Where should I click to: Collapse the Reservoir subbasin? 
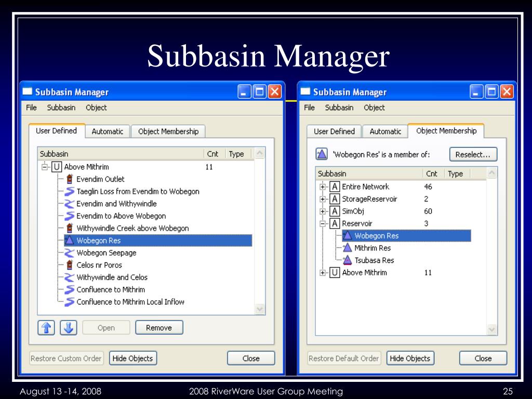323,223
